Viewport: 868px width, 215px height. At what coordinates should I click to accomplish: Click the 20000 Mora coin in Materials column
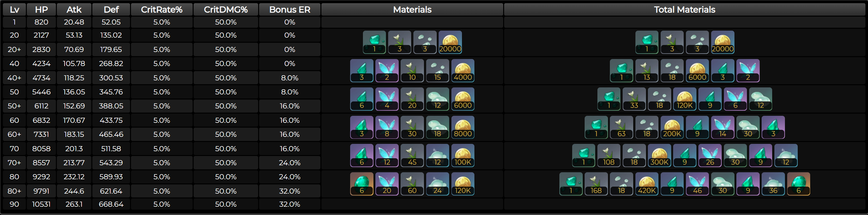450,42
